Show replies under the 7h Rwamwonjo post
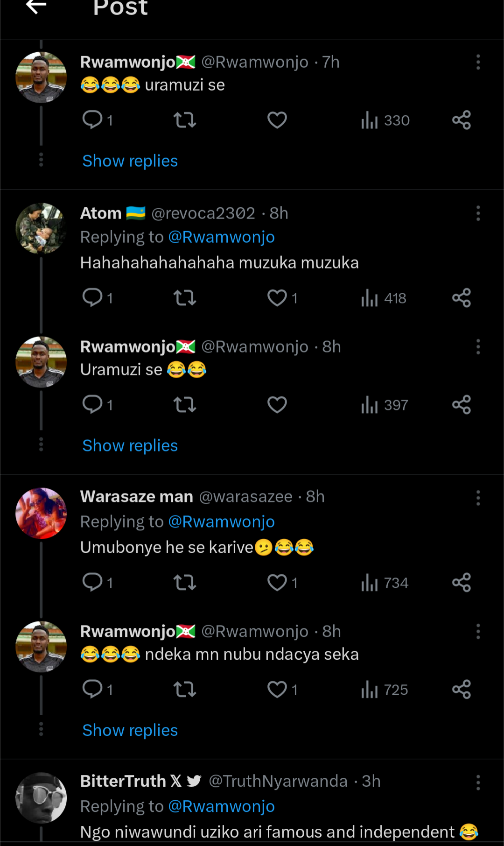Image resolution: width=504 pixels, height=846 pixels. pyautogui.click(x=130, y=161)
